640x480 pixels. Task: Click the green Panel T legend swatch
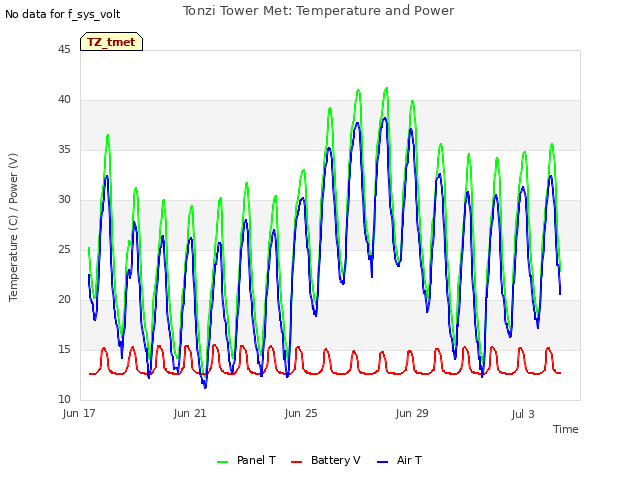click(222, 462)
